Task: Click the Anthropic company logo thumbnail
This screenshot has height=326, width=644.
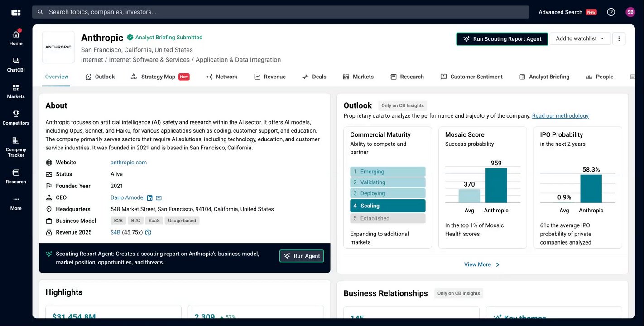Action: tap(58, 47)
